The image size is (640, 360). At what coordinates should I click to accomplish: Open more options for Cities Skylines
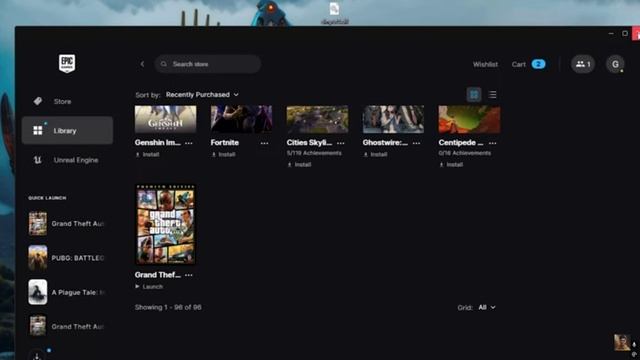(x=340, y=143)
